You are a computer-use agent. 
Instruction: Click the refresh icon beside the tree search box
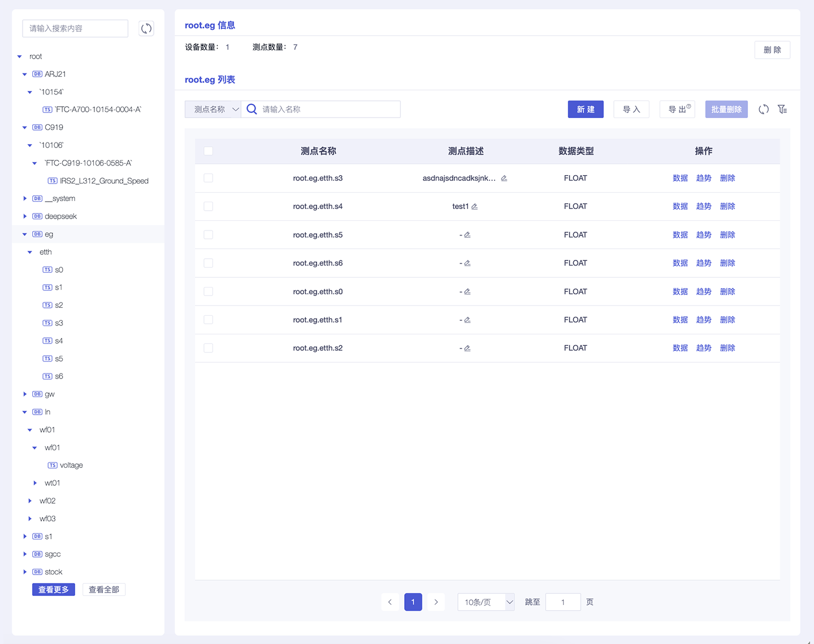[146, 28]
